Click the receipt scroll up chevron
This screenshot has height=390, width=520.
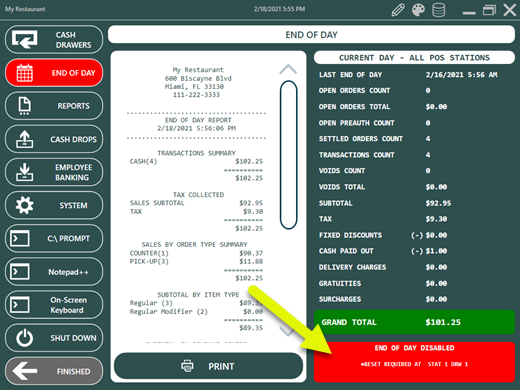[288, 69]
